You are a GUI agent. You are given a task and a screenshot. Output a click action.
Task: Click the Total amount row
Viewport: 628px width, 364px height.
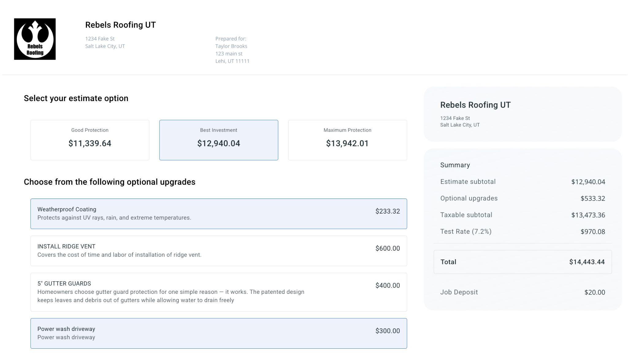(x=522, y=262)
